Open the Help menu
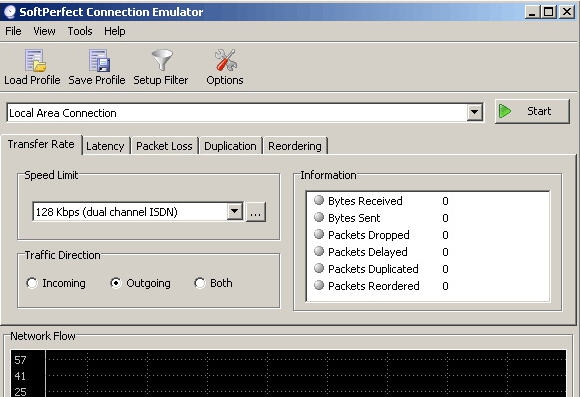The width and height of the screenshot is (580, 397). [x=115, y=31]
